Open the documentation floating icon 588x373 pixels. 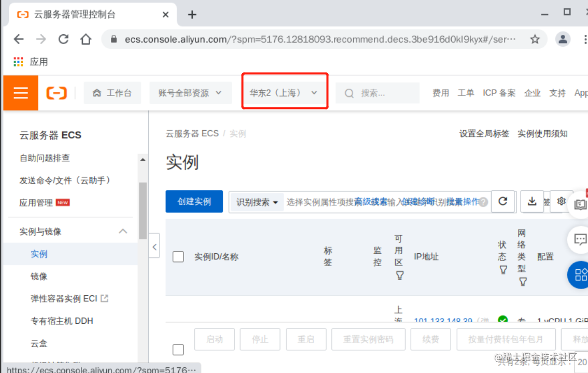(x=580, y=204)
